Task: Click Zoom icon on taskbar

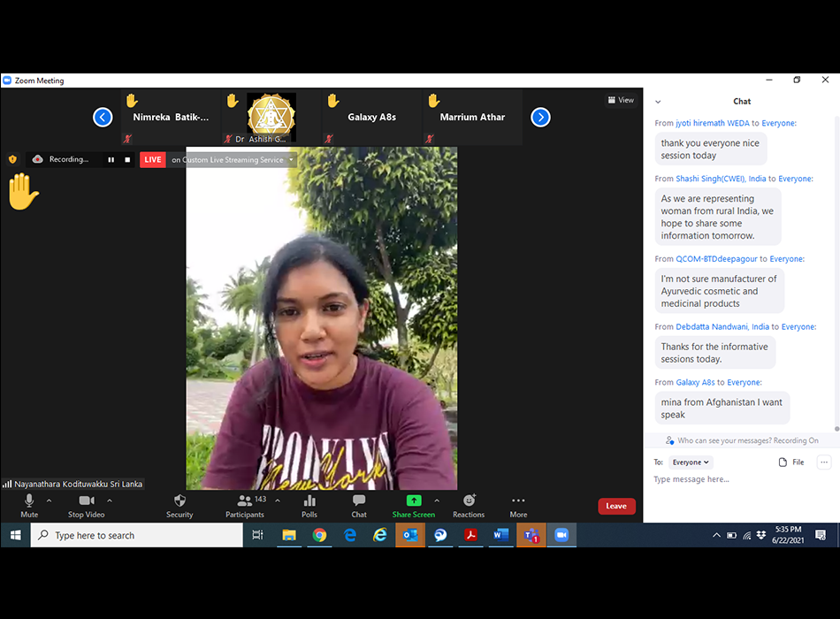Action: pos(561,535)
